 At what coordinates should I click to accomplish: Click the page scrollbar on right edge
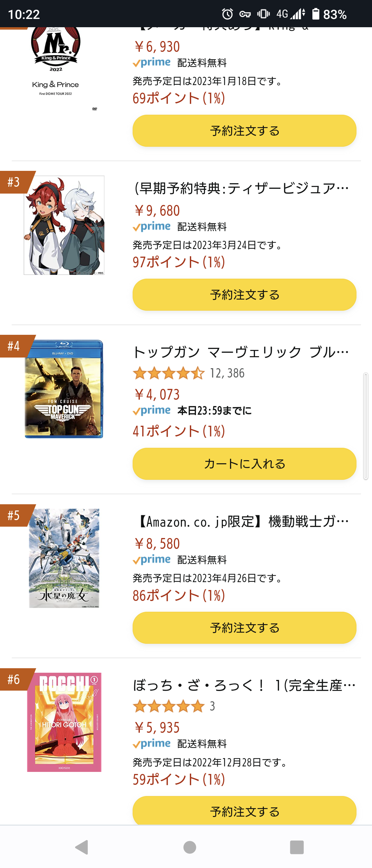pyautogui.click(x=366, y=426)
